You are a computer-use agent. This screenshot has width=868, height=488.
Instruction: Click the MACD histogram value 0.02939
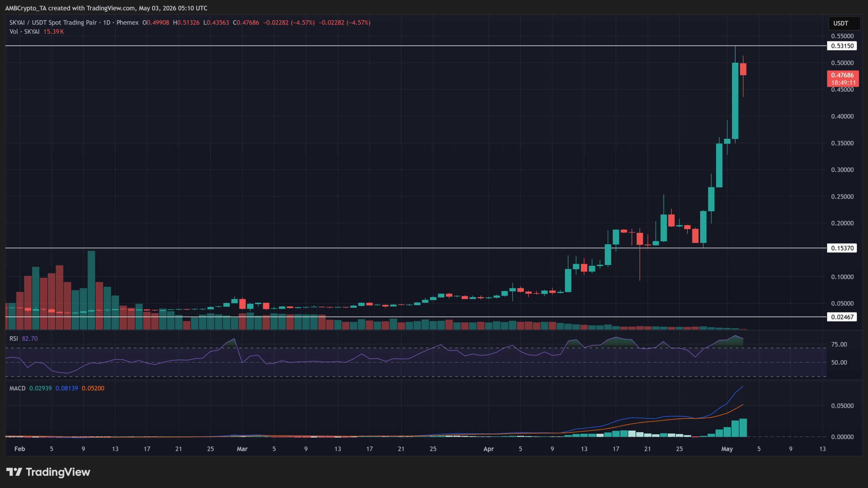point(40,388)
